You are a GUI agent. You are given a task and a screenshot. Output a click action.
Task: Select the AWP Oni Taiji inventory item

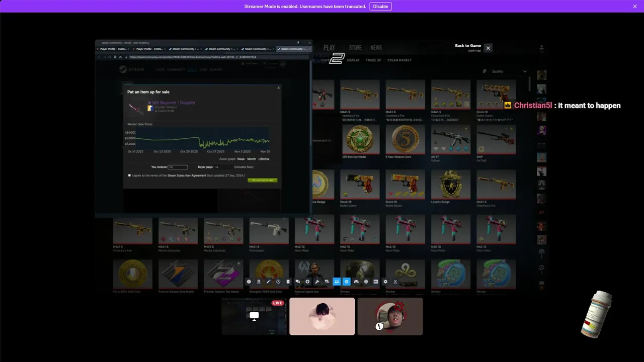(496, 142)
